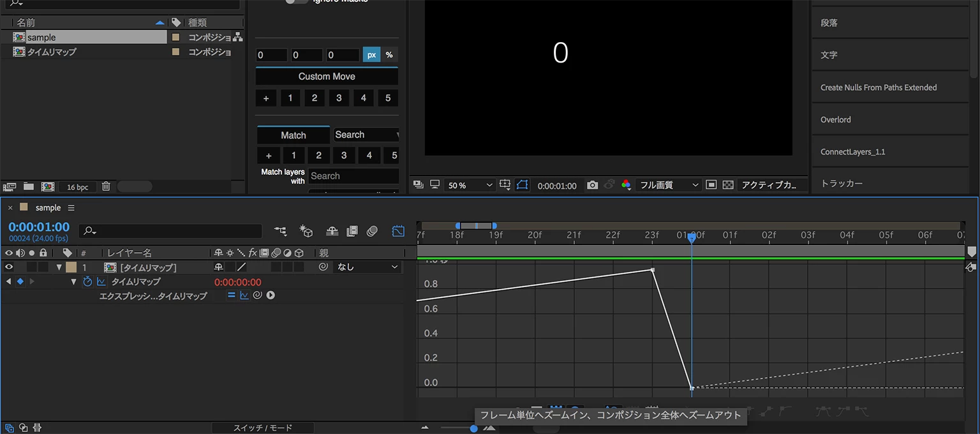Toggle mask and shape path visibility
Image resolution: width=980 pixels, height=434 pixels.
523,185
